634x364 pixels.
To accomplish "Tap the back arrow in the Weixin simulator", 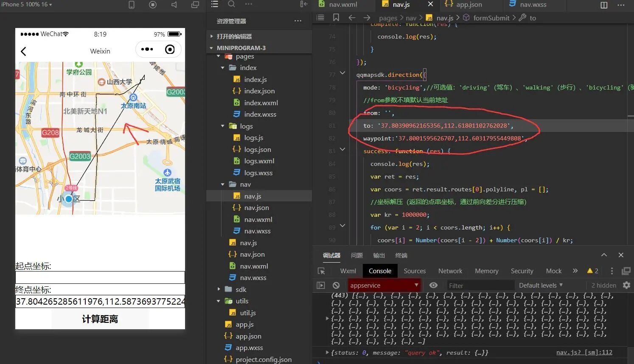I will coord(23,51).
